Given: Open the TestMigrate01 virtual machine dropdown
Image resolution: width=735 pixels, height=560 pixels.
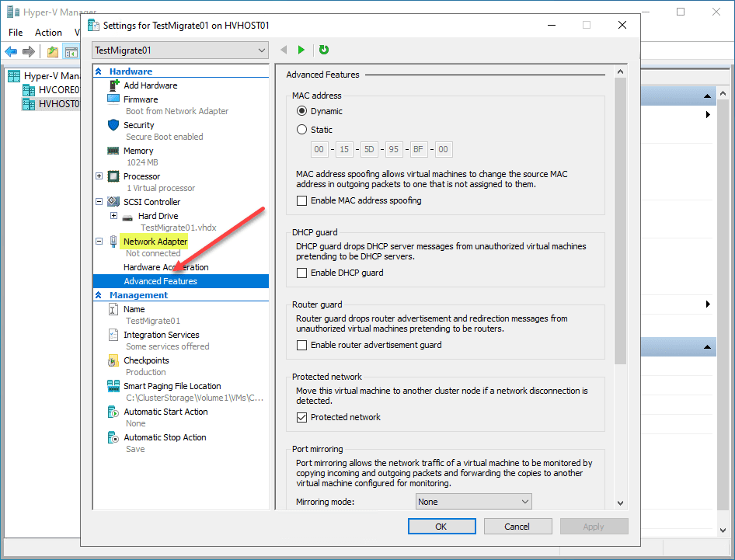Looking at the screenshot, I should pos(180,50).
